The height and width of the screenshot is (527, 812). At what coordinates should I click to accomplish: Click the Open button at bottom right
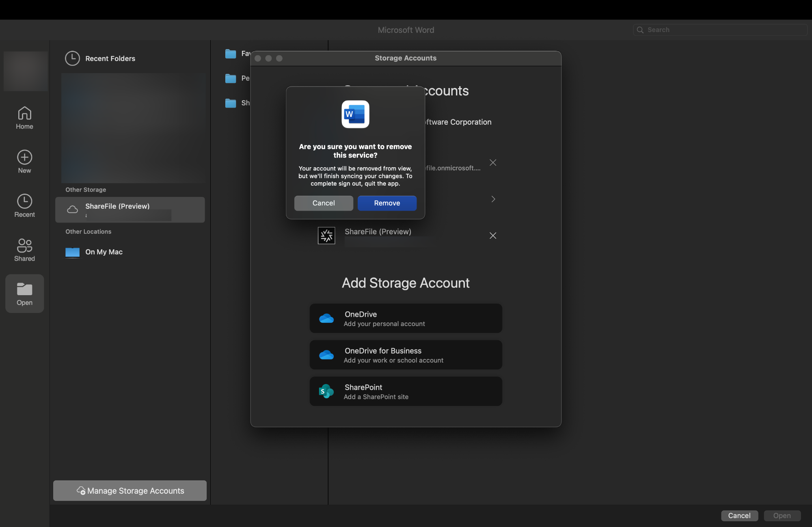point(782,516)
